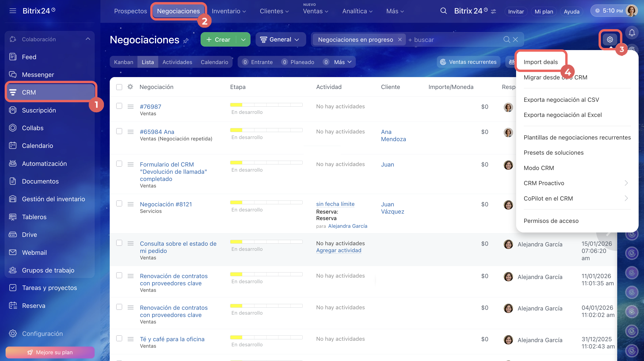The height and width of the screenshot is (361, 644).
Task: Open the notifications bell icon
Action: 632,33
